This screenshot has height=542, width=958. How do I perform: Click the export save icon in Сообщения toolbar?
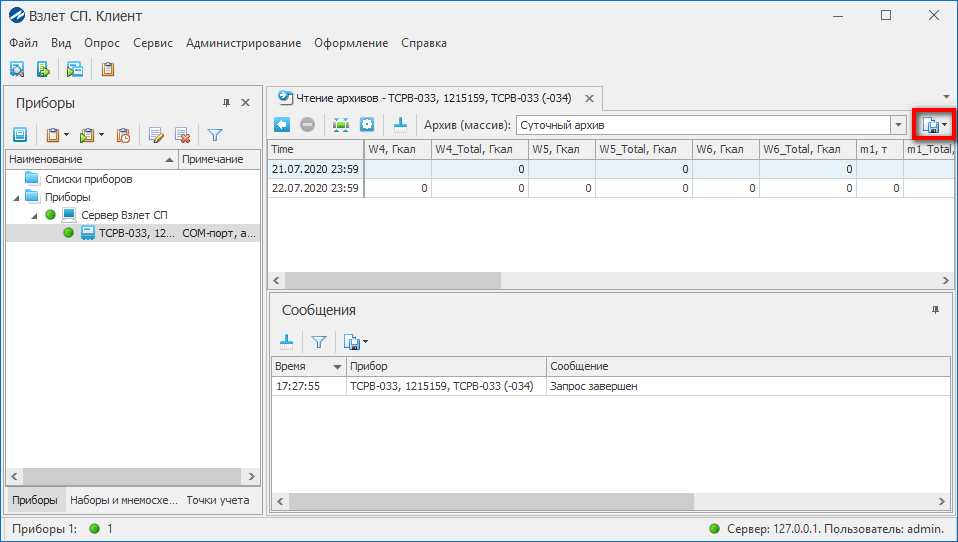coord(351,342)
